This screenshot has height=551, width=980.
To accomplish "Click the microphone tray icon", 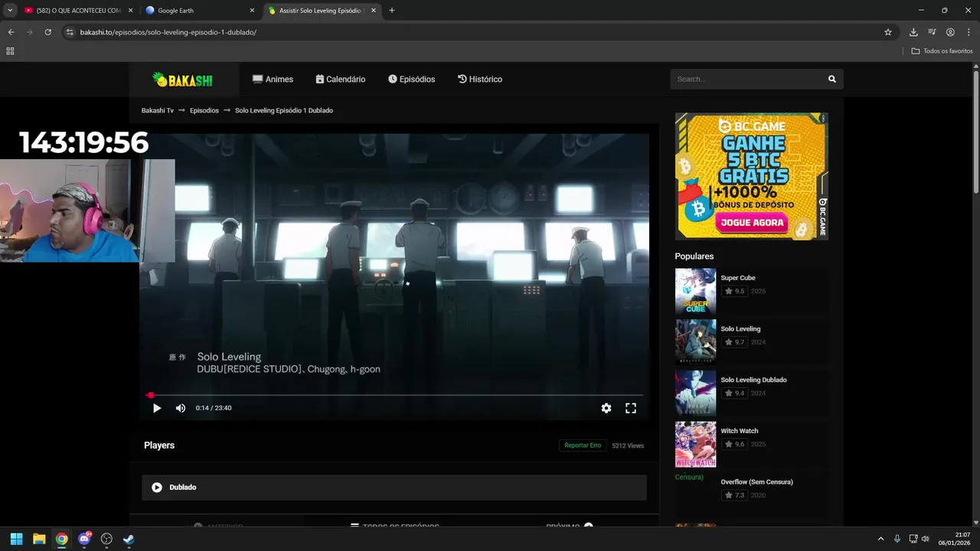I will [897, 539].
